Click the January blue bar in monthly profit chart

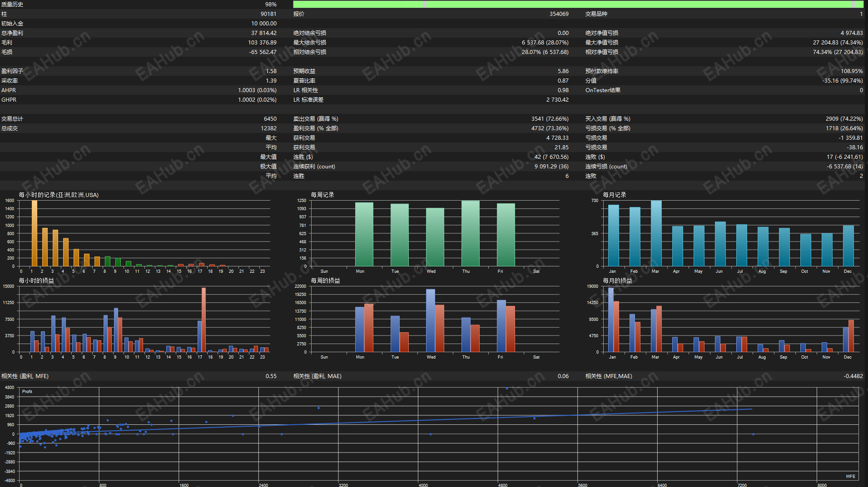point(611,320)
